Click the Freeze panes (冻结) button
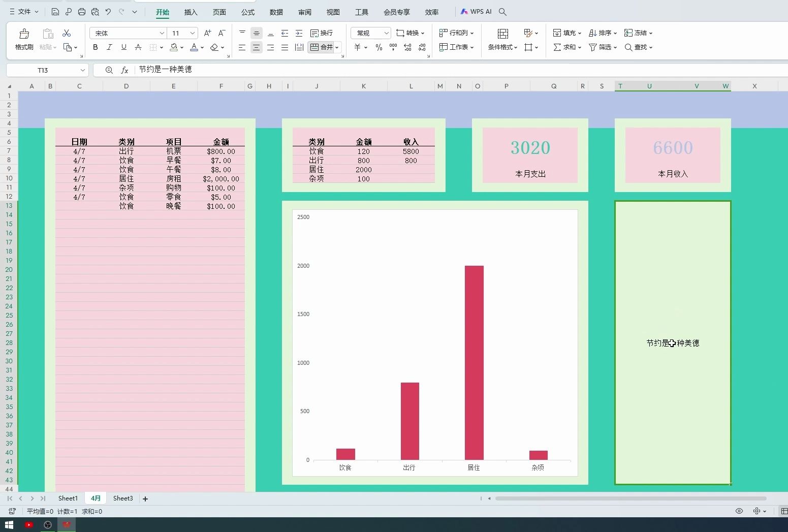 (638, 33)
